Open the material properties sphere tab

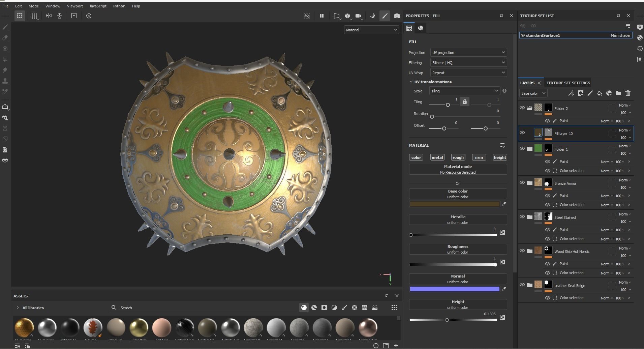click(x=421, y=28)
